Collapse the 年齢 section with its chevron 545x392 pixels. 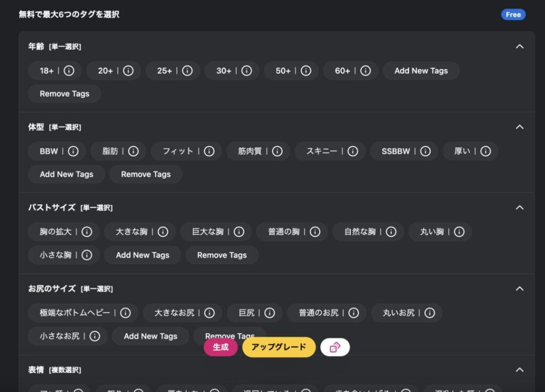(x=519, y=46)
